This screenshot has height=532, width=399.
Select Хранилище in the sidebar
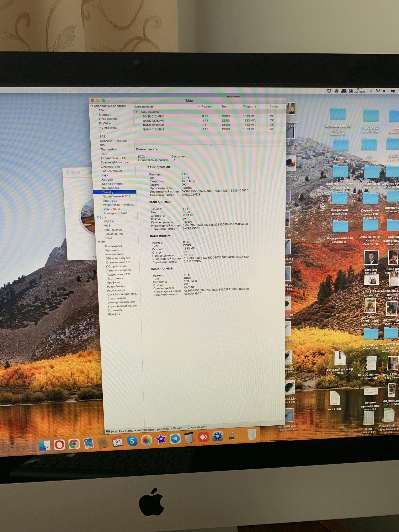[x=111, y=209]
